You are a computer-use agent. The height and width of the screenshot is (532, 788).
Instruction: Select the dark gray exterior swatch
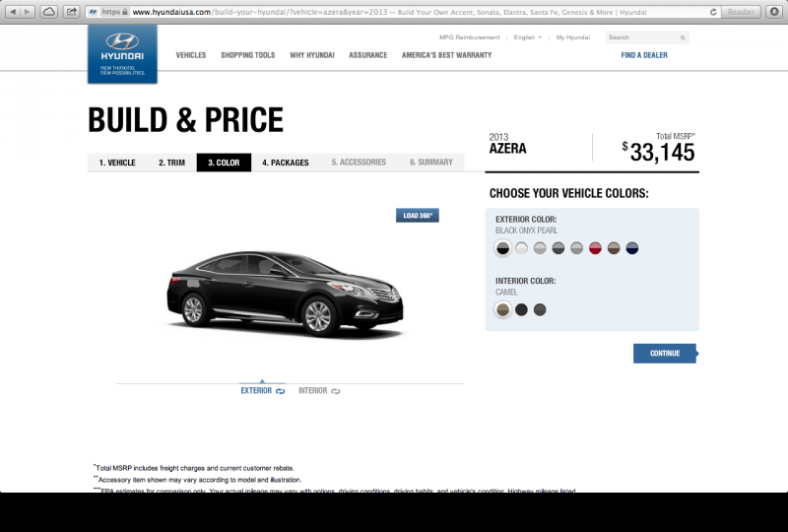[558, 248]
